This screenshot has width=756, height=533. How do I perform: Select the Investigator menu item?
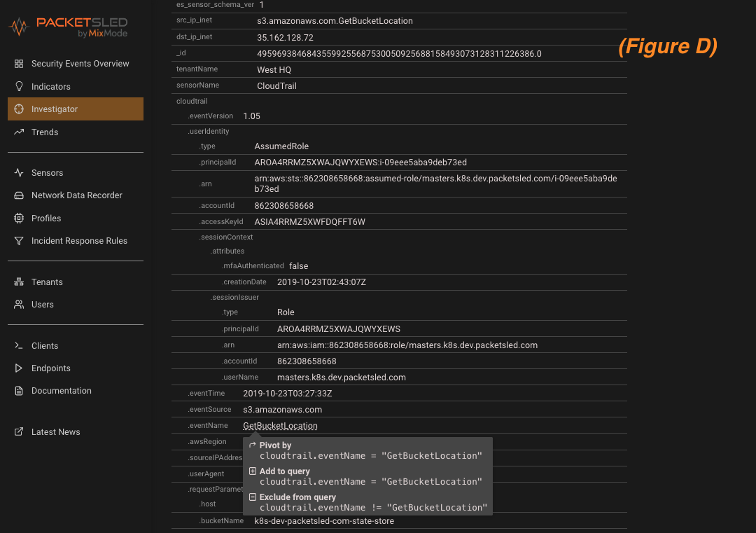pos(75,109)
